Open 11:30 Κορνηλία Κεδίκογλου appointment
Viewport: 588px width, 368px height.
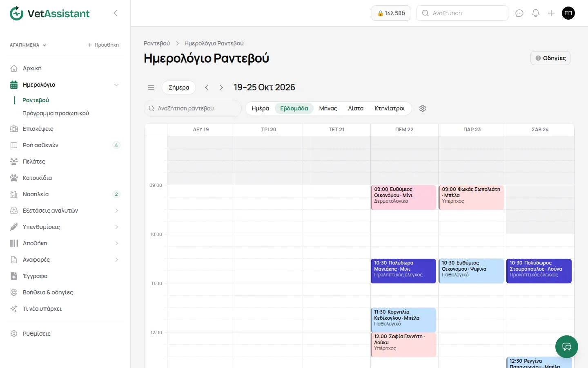403,320
